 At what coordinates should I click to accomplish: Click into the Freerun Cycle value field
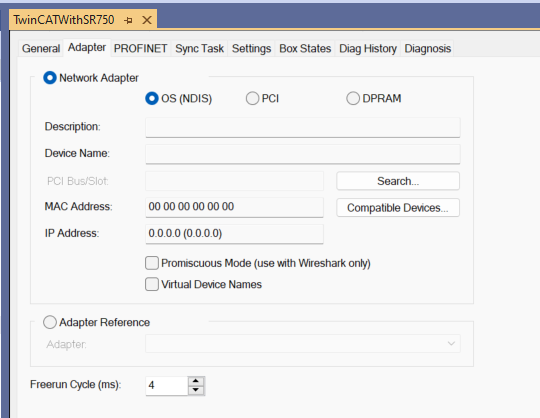(167, 386)
